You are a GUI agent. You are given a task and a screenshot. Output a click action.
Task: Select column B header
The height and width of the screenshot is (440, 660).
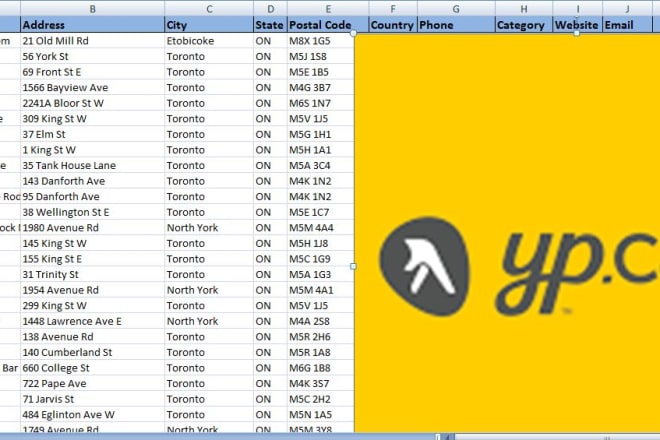pos(92,8)
